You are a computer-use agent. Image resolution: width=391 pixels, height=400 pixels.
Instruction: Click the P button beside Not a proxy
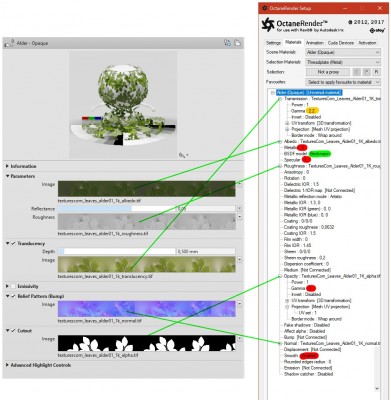[366, 72]
